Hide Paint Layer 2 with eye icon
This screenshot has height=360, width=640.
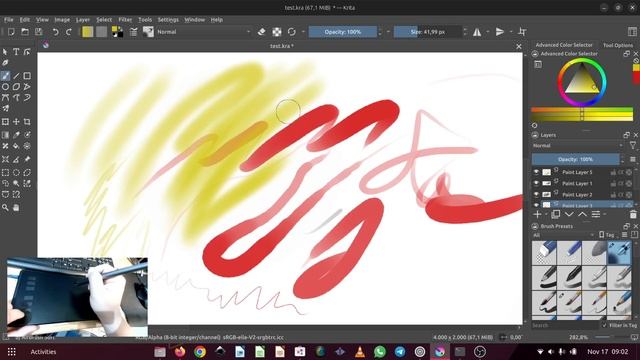536,194
